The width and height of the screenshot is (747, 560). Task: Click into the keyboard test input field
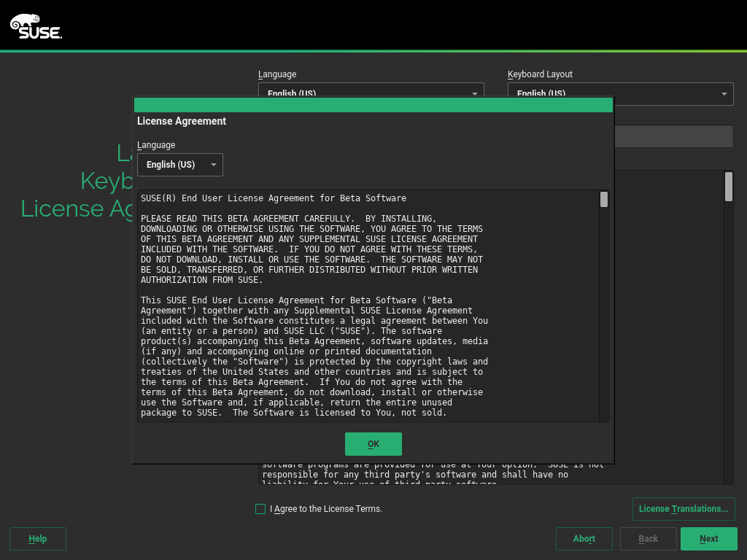(673, 136)
